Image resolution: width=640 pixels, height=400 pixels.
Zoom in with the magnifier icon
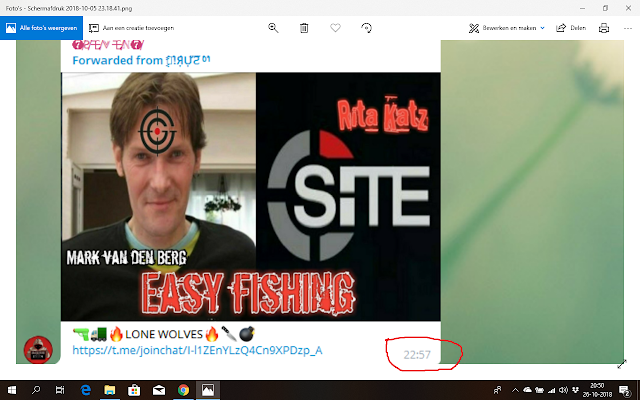tap(273, 28)
